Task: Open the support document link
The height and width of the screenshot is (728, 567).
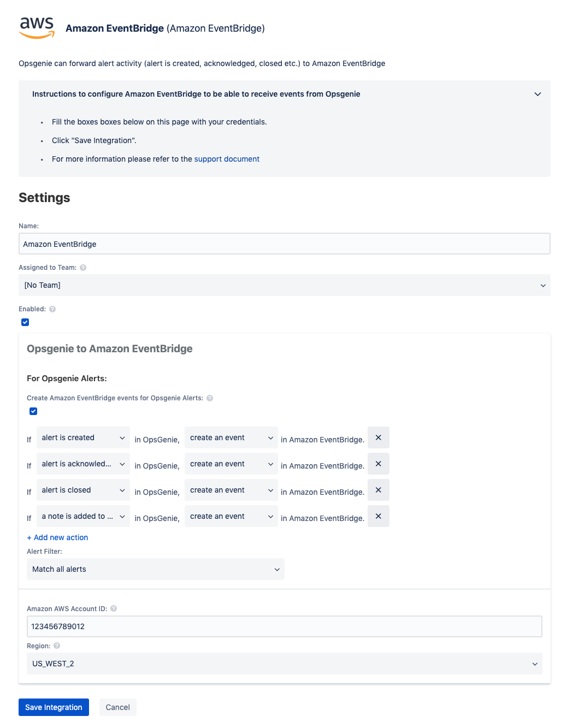Action: (x=227, y=159)
